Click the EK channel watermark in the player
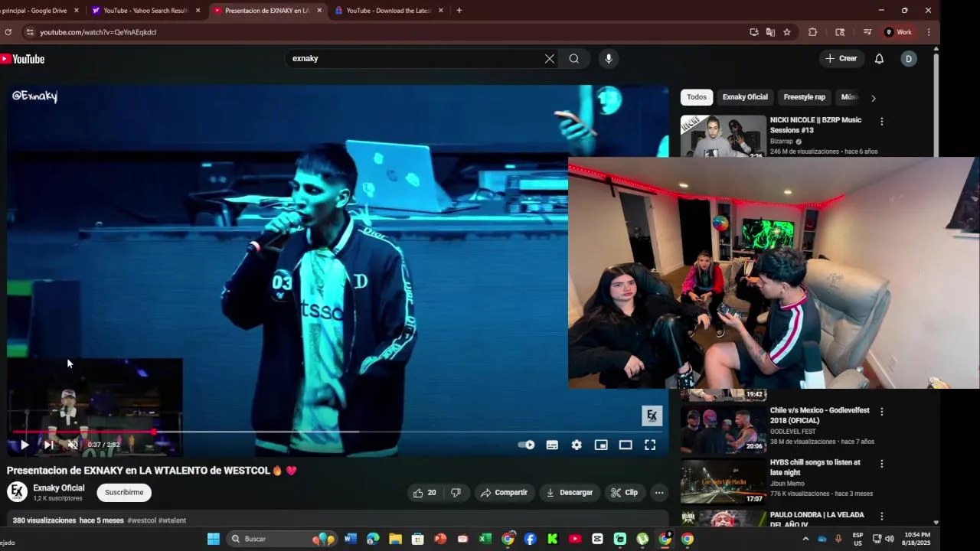Image resolution: width=980 pixels, height=551 pixels. (x=652, y=416)
